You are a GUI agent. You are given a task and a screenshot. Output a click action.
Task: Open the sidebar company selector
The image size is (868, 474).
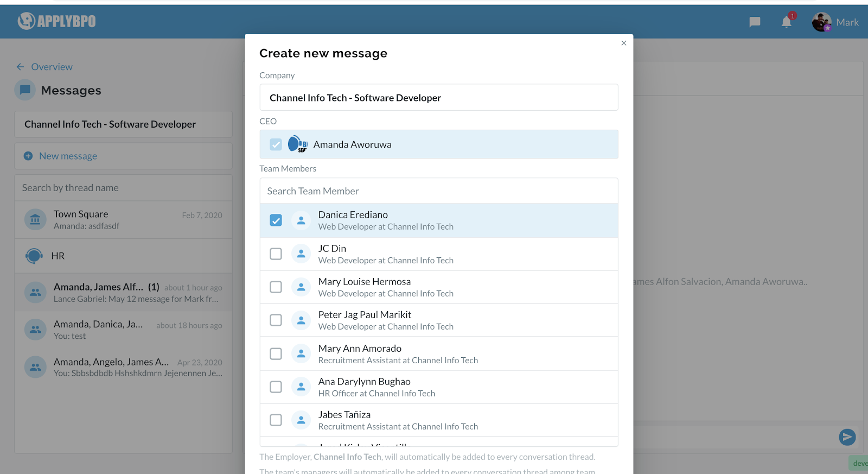123,124
